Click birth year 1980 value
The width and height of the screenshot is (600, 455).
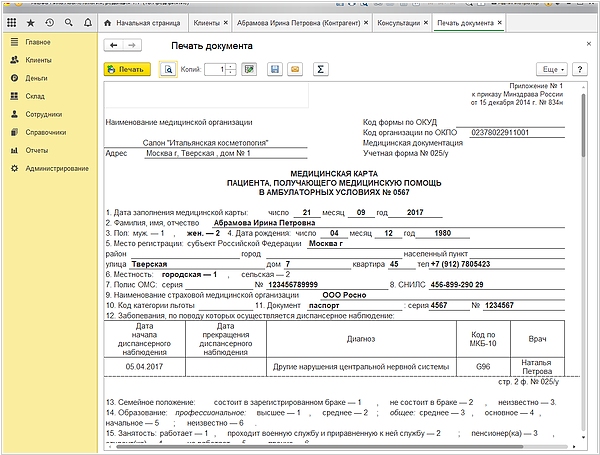pyautogui.click(x=442, y=233)
